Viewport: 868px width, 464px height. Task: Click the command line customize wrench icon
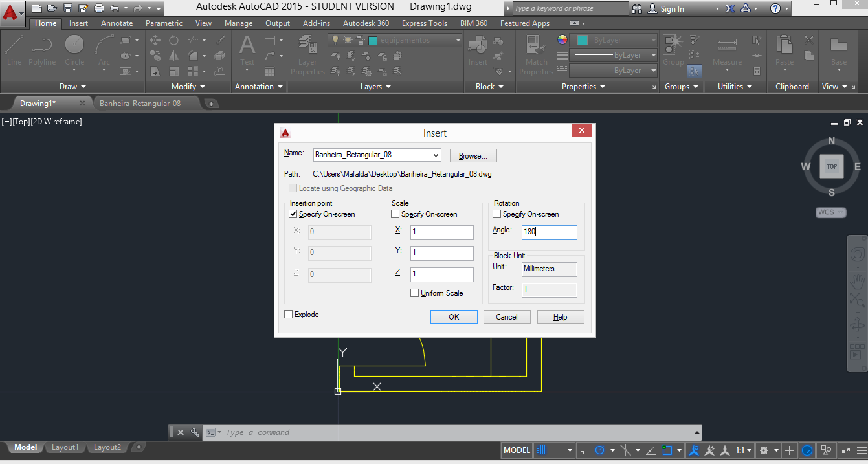click(195, 432)
